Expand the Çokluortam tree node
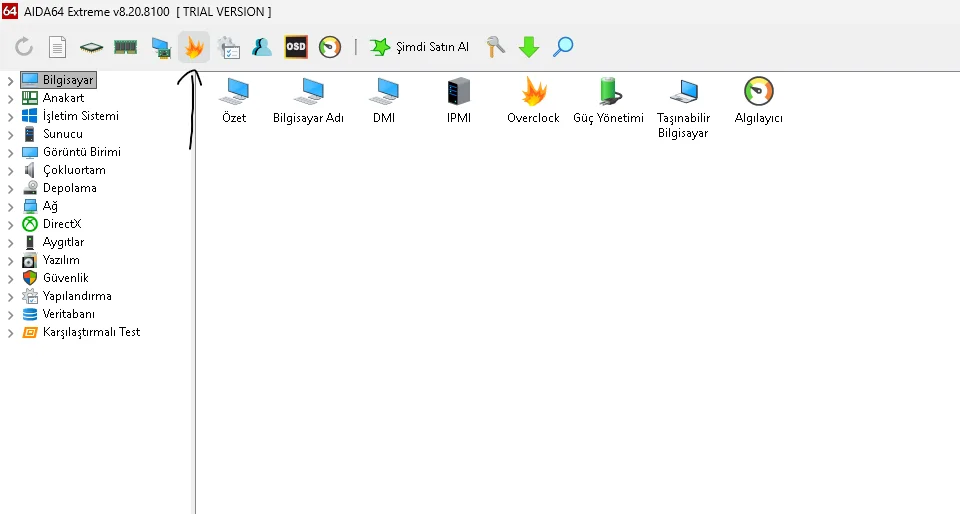The width and height of the screenshot is (960, 514). coord(10,171)
